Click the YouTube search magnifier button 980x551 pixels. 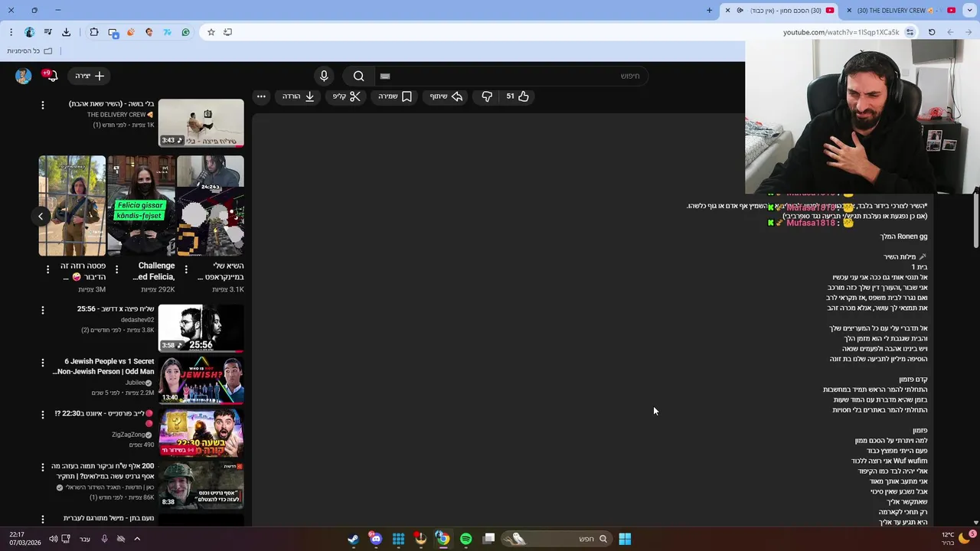pyautogui.click(x=358, y=76)
